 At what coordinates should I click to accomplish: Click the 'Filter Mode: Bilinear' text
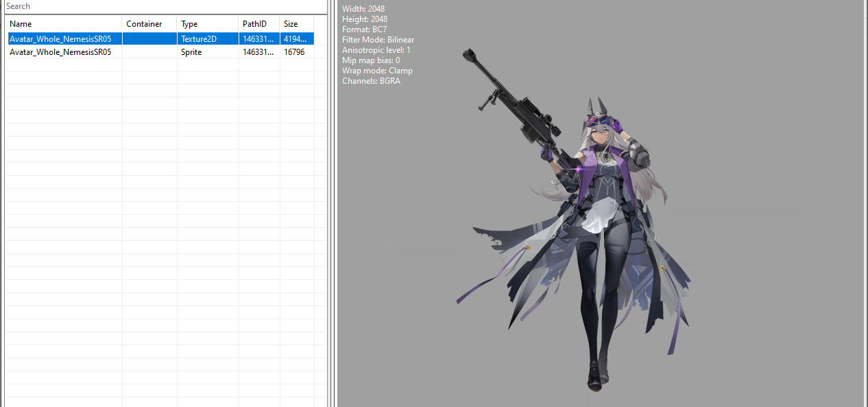[378, 40]
